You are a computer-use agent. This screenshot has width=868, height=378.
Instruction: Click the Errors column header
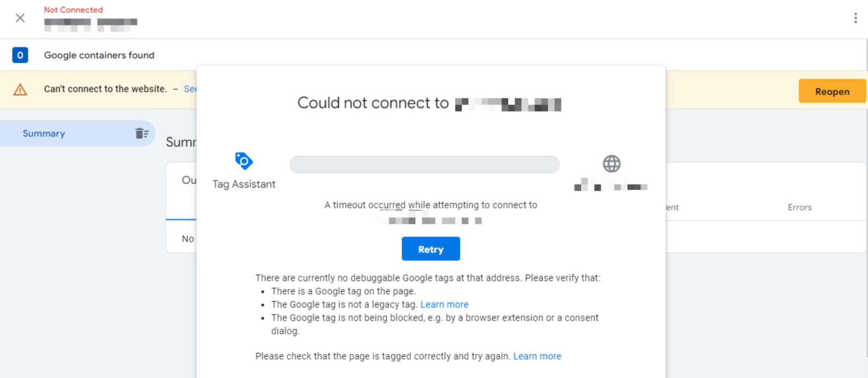[799, 207]
